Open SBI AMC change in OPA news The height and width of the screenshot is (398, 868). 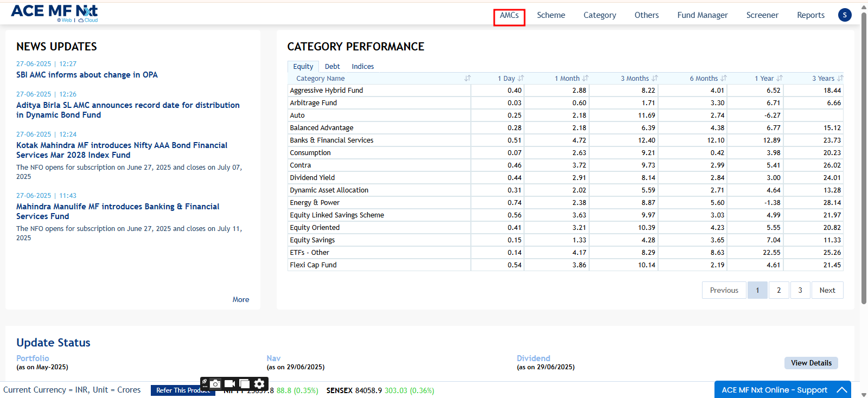coord(87,75)
